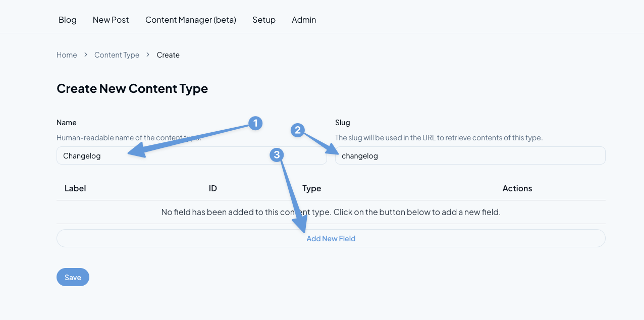Viewport: 644px width, 320px height.
Task: Open the Blog menu item
Action: 68,20
